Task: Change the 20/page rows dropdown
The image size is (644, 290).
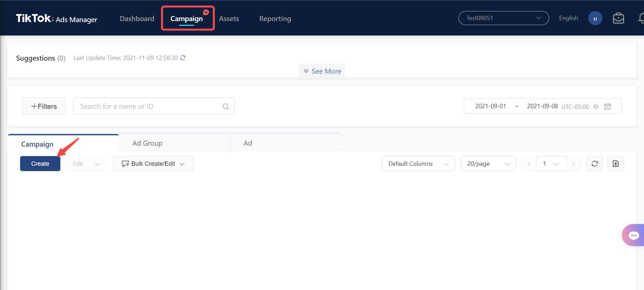Action: click(488, 164)
